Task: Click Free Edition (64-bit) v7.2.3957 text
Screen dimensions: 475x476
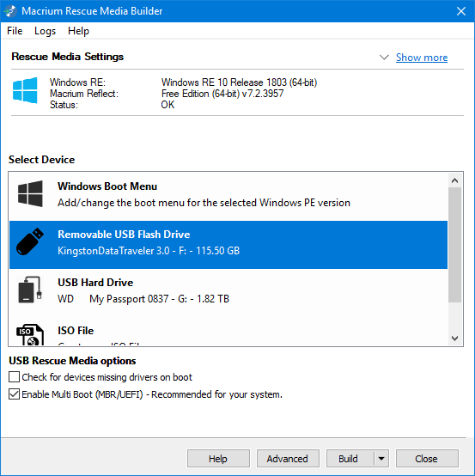Action: click(x=222, y=94)
